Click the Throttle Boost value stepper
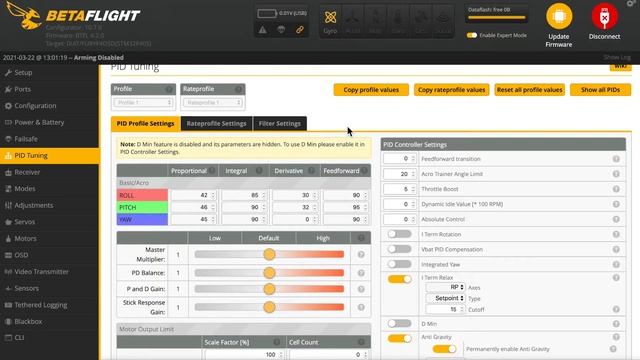Viewport: 640px width, 360px height. tap(413, 189)
